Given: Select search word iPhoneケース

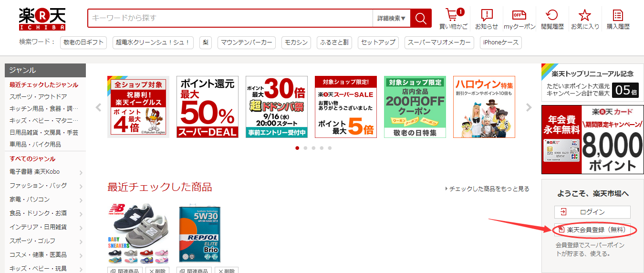Looking at the screenshot, I should (501, 42).
